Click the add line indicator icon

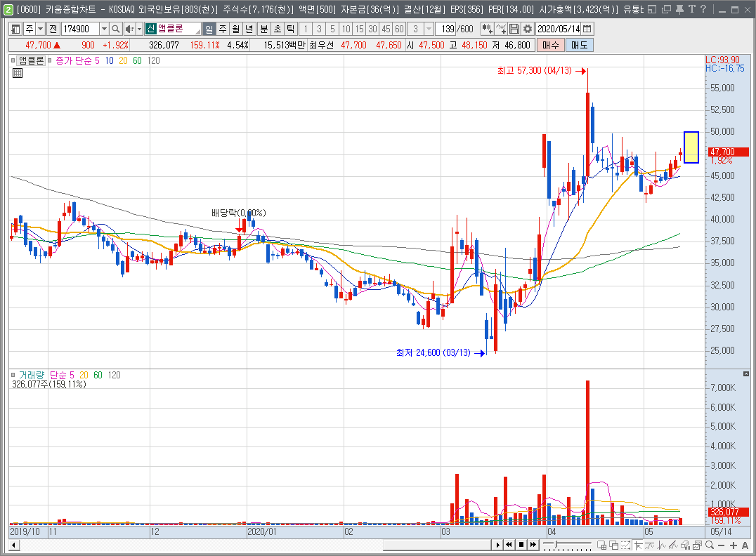[x=501, y=29]
